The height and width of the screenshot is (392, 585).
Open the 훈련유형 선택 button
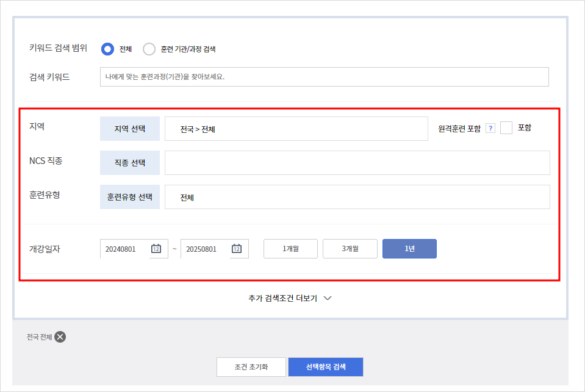[x=130, y=197]
